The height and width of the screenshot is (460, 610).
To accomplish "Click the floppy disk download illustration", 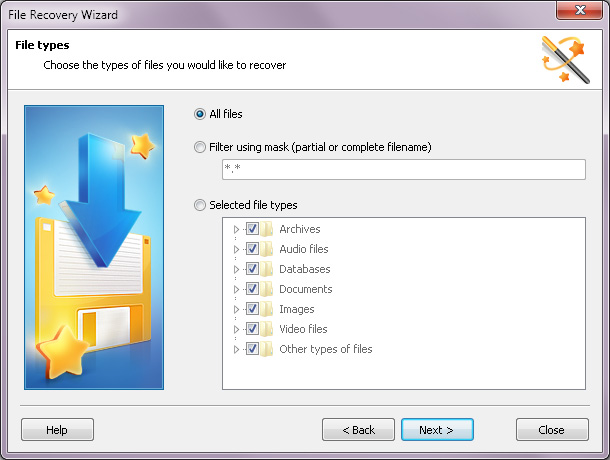I will pyautogui.click(x=94, y=247).
